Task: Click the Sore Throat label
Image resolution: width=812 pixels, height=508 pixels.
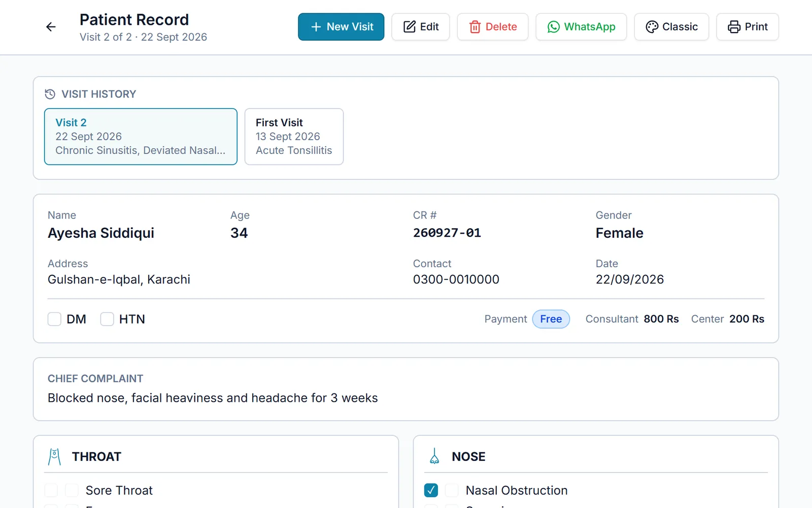Action: coord(119,490)
